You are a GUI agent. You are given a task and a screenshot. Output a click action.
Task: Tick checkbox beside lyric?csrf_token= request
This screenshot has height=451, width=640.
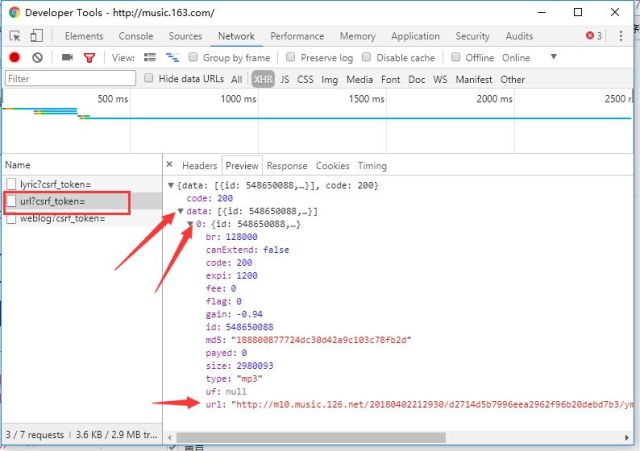[11, 184]
